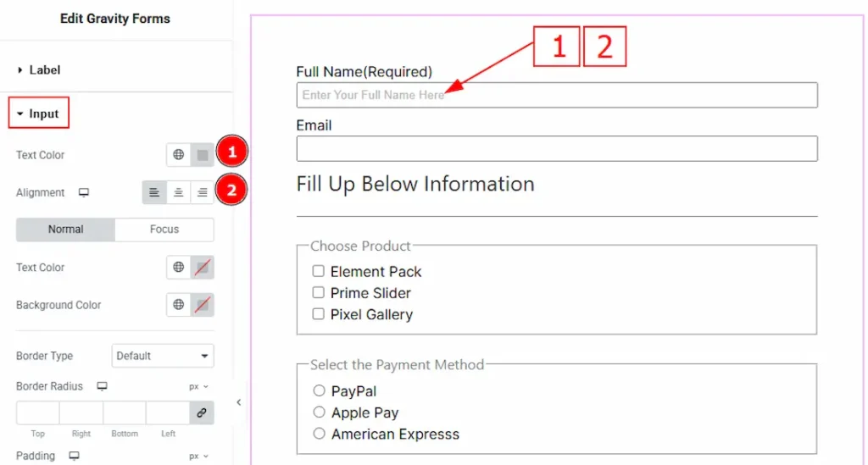Image resolution: width=868 pixels, height=465 pixels.
Task: Check the Element Pack checkbox
Action: pos(319,271)
